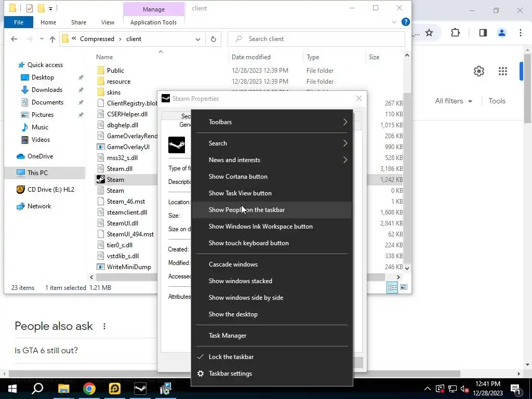Viewport: 532px width, 399px height.
Task: Click 'Is GTA 6 still out?' question
Action: (x=46, y=350)
